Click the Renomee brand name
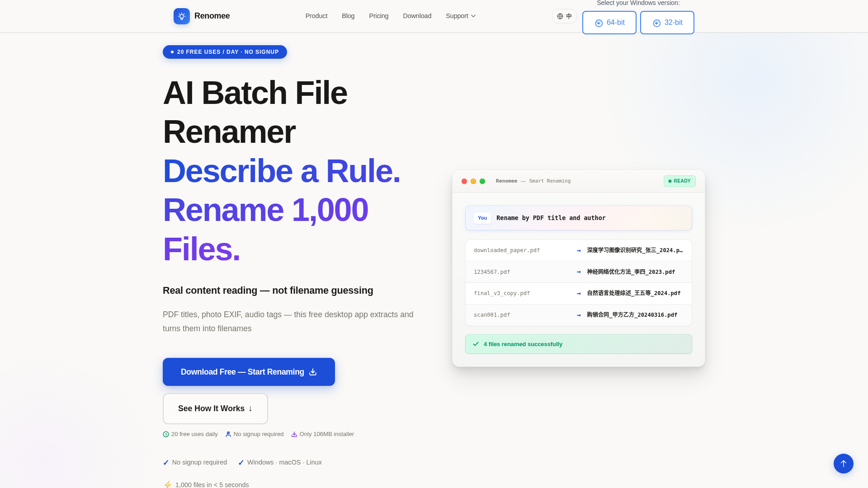This screenshot has width=868, height=488. click(212, 16)
